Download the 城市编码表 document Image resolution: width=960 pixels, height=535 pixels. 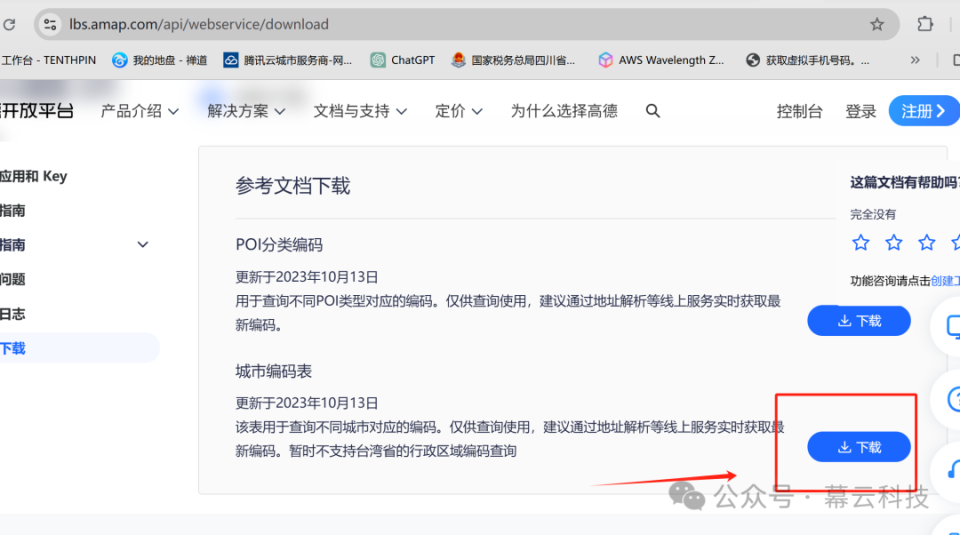tap(858, 447)
